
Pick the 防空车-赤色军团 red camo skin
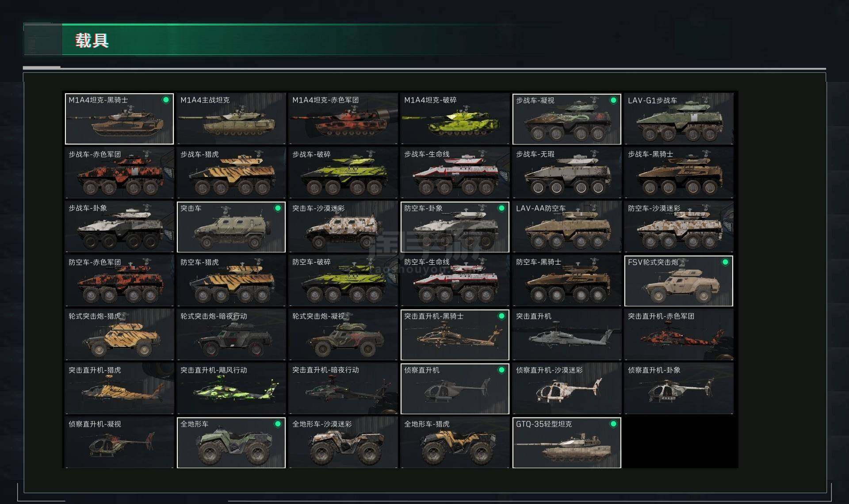point(119,281)
